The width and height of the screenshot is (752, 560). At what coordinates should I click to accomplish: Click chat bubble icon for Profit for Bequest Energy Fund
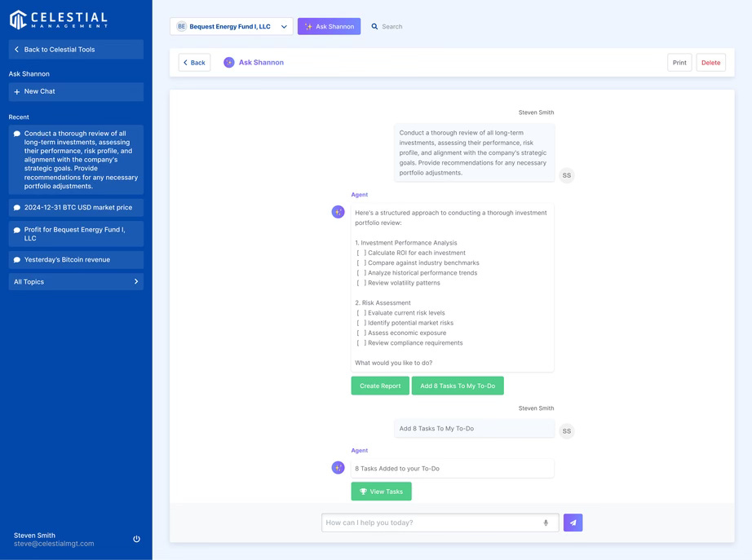click(17, 230)
